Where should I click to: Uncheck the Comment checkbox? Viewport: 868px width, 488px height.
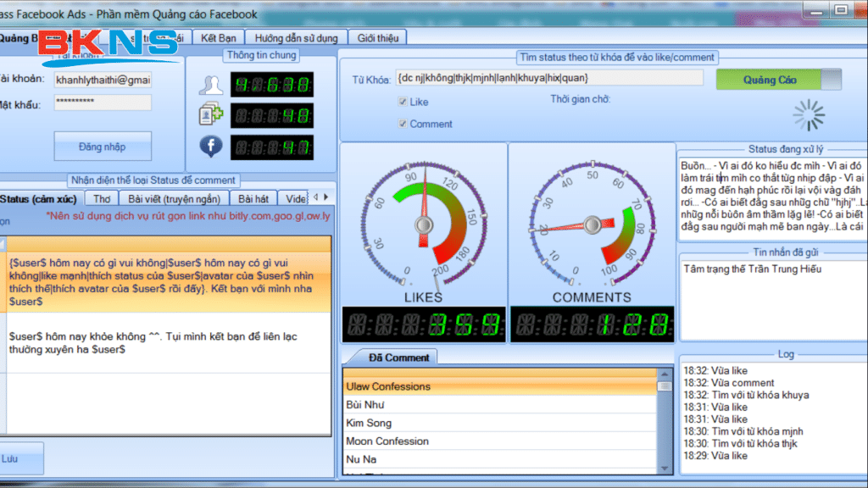click(403, 124)
